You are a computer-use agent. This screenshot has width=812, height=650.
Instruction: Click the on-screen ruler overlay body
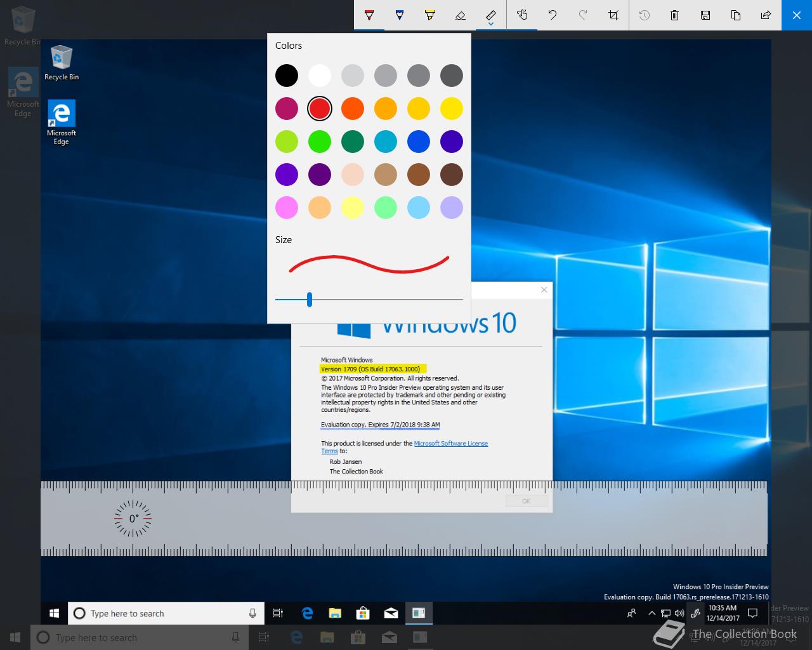tap(404, 519)
